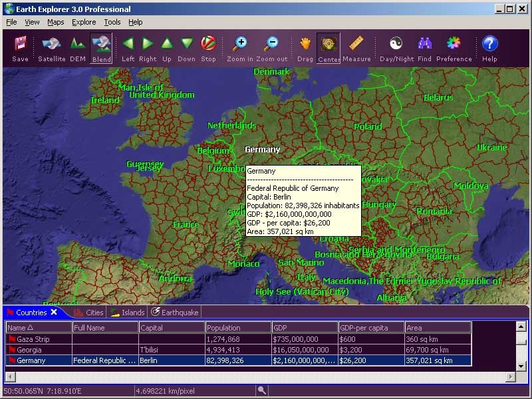The width and height of the screenshot is (532, 399).
Task: Pan the map Left
Action: click(x=128, y=48)
